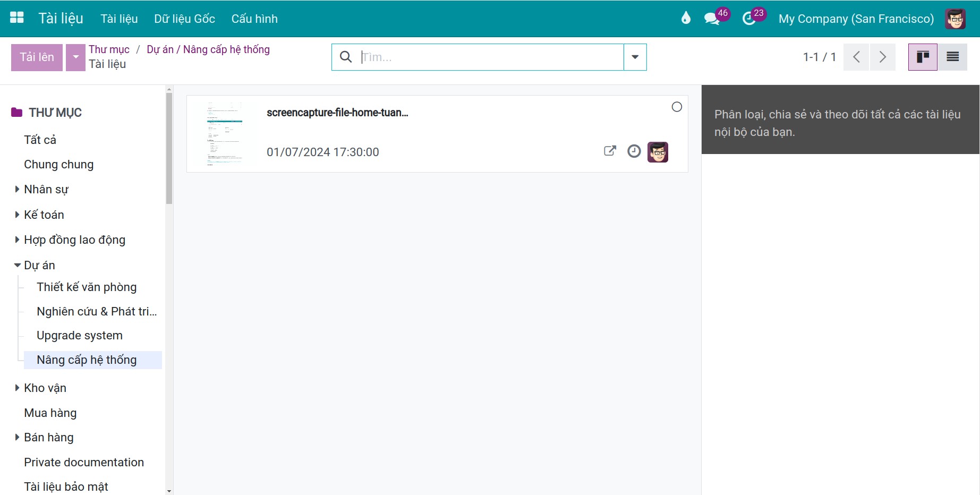Expand the Kho vận folder
The width and height of the screenshot is (980, 495).
point(17,388)
